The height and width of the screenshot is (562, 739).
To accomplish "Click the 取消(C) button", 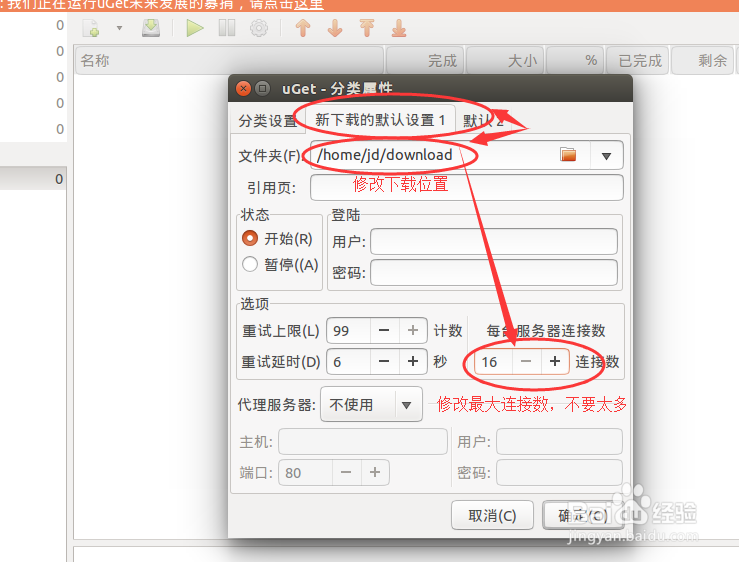I will [493, 515].
